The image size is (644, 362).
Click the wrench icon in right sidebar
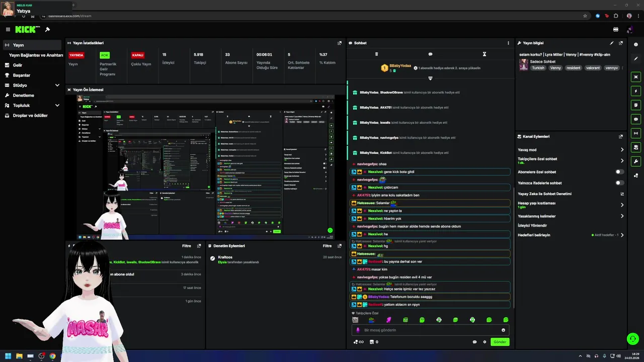(636, 161)
